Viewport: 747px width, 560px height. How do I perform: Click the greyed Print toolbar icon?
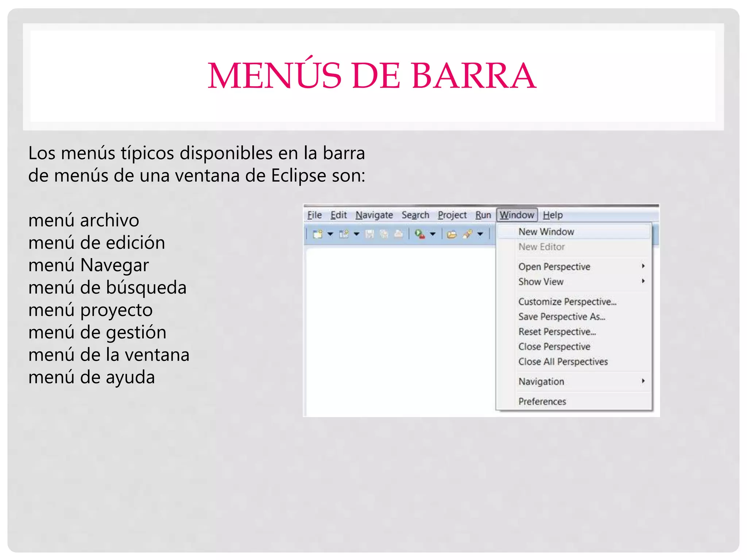tap(398, 234)
